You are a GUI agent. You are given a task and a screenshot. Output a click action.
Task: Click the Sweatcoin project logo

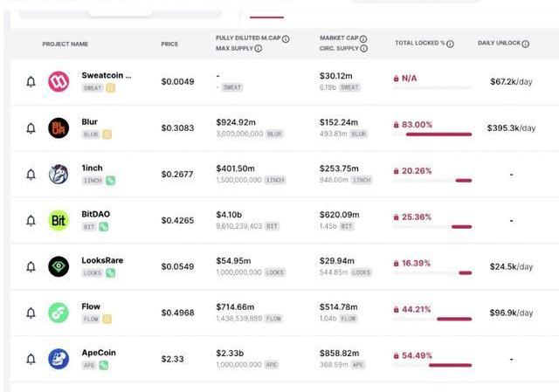59,82
